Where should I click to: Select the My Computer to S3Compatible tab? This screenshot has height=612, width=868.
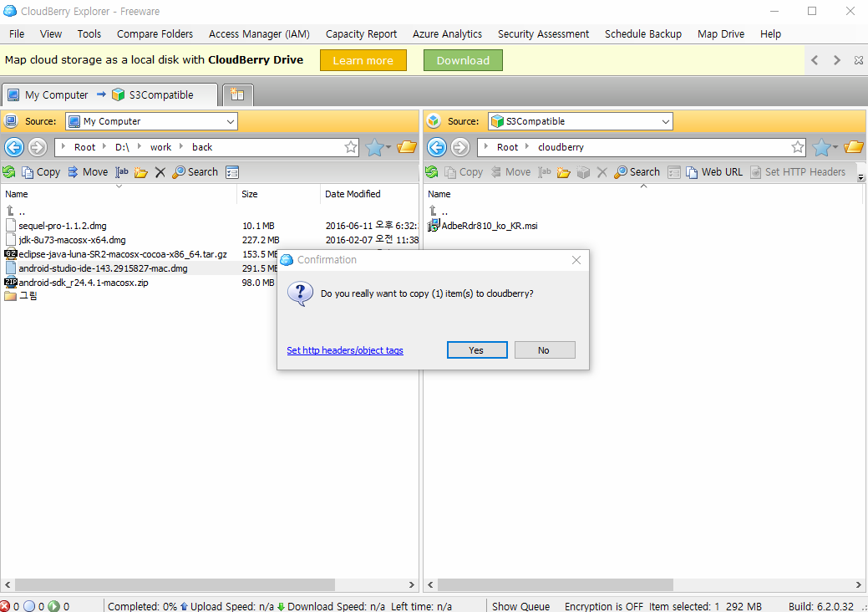click(x=109, y=94)
